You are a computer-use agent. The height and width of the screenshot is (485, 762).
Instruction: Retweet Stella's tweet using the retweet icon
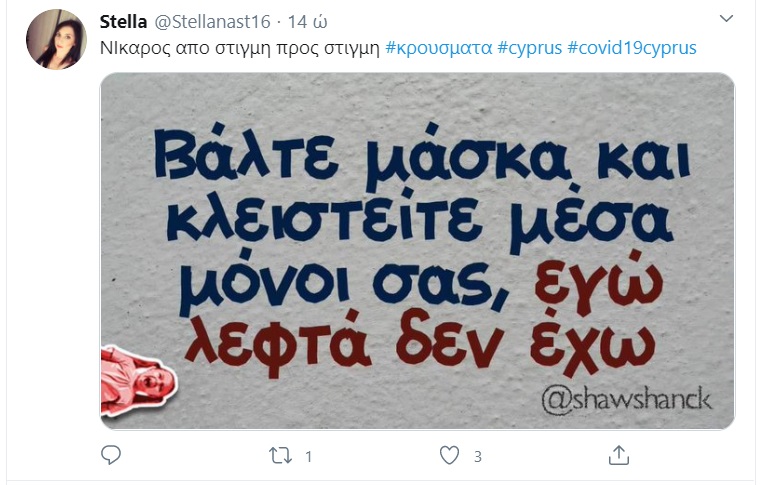(280, 456)
